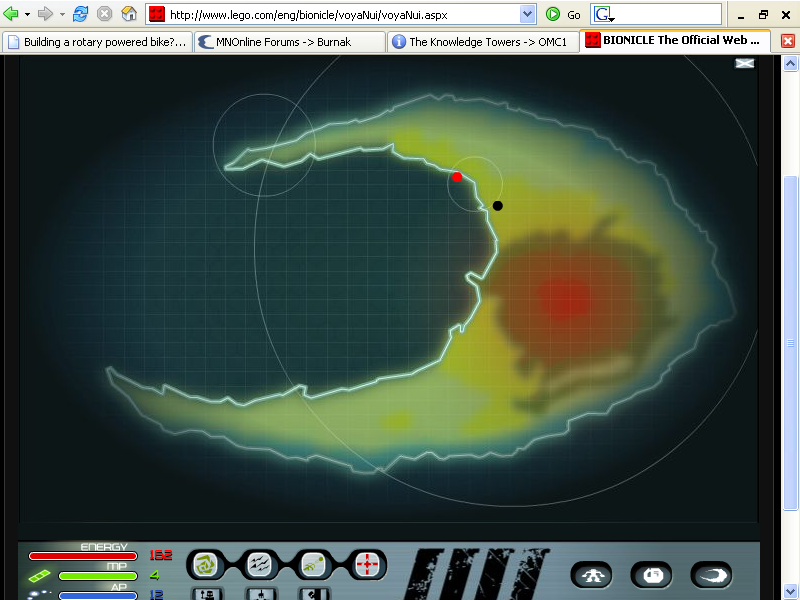Close the map view with the small X

click(744, 63)
